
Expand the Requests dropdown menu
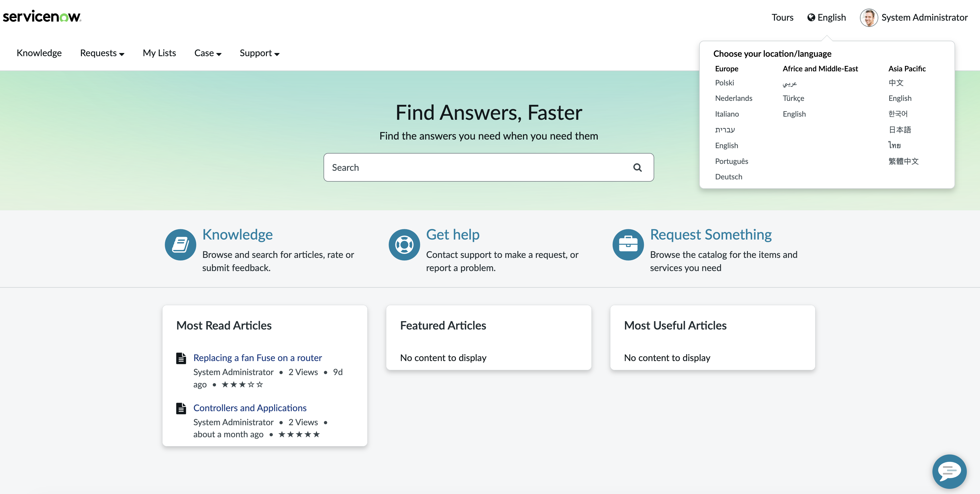(102, 53)
